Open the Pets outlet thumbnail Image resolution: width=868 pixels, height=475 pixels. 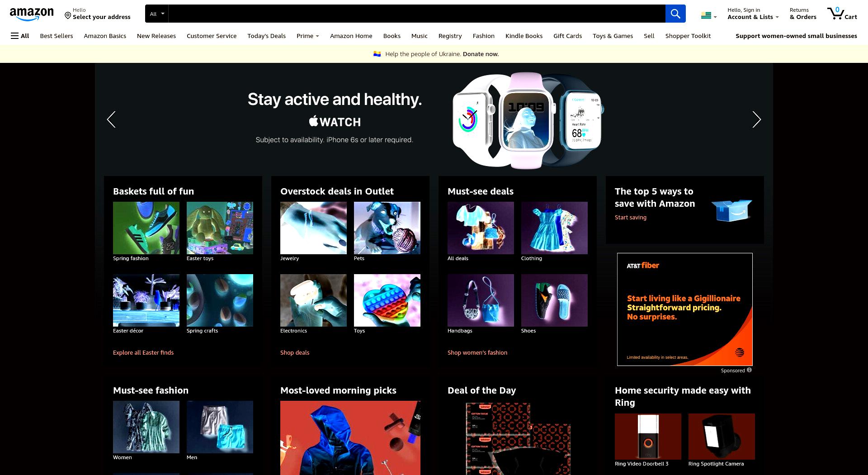coord(387,228)
